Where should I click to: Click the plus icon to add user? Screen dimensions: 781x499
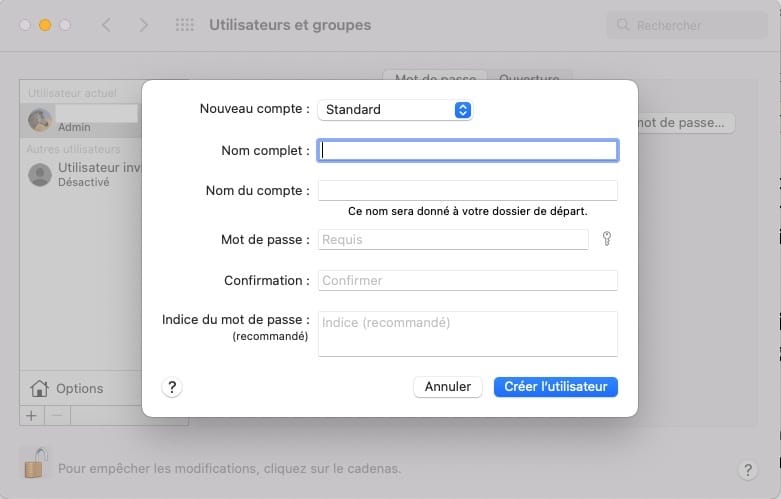pyautogui.click(x=31, y=415)
